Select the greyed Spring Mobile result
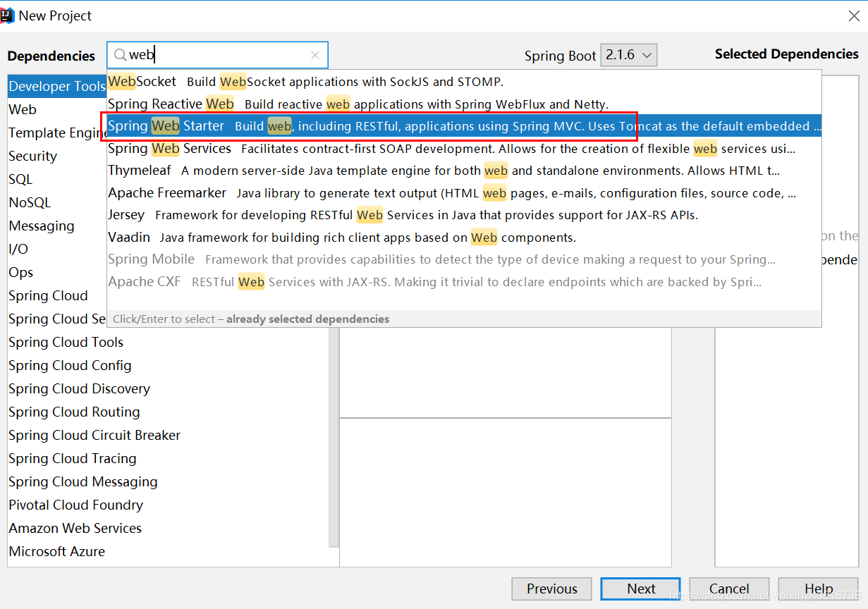868x609 pixels. tap(464, 259)
